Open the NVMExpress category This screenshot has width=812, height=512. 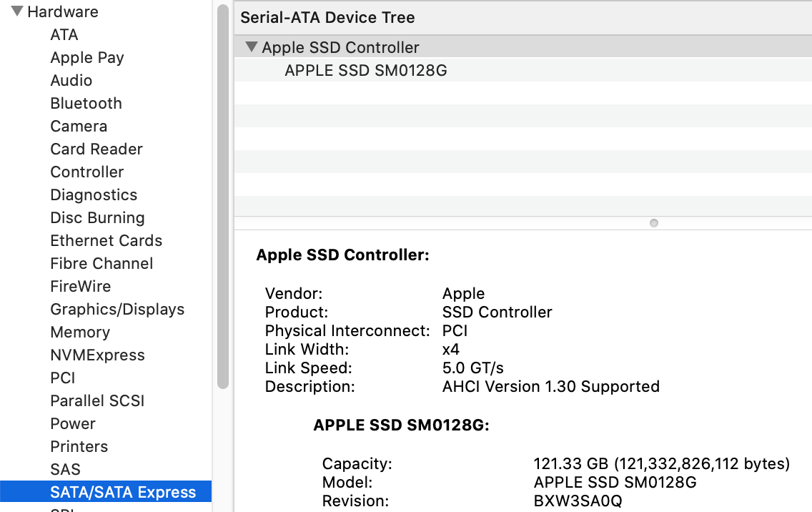tap(97, 355)
